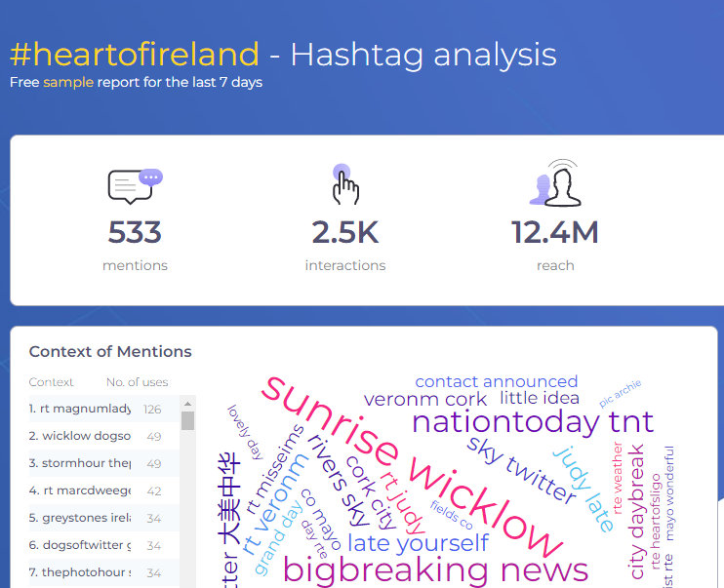Click the #heartofireland hashtag title
This screenshot has height=588, width=724.
pos(135,55)
